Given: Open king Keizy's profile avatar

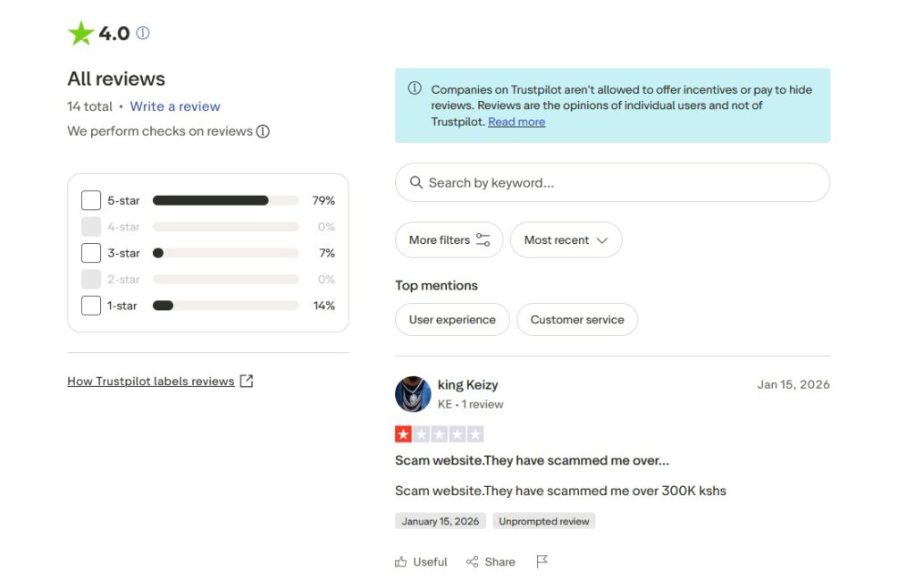Looking at the screenshot, I should tap(413, 394).
